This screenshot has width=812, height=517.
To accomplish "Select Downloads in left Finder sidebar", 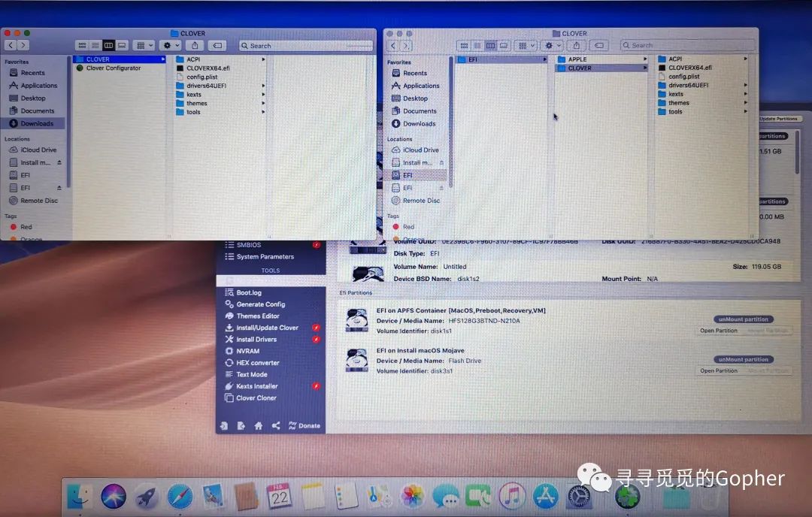I will point(34,123).
